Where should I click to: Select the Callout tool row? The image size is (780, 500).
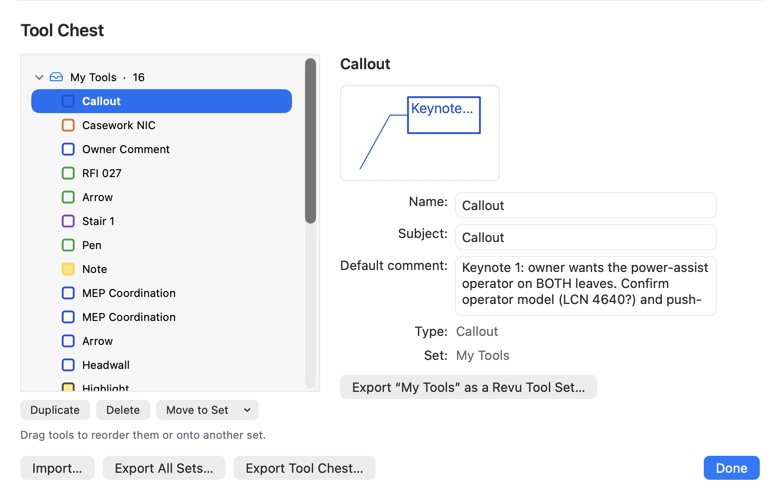coord(161,101)
